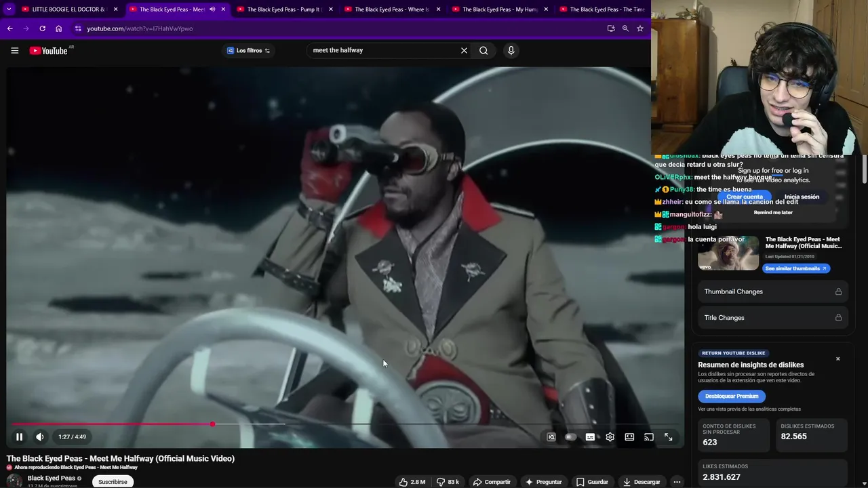Close the Pump It tab
This screenshot has width=868, height=488.
tap(331, 9)
